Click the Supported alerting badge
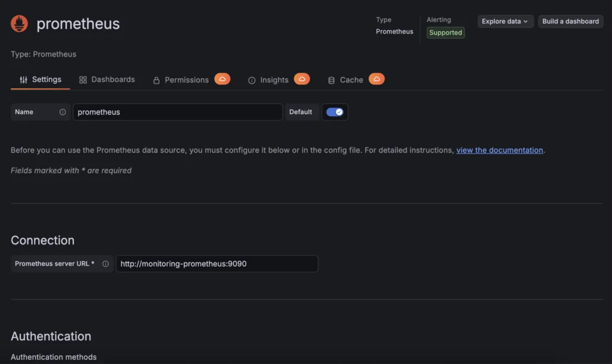The height and width of the screenshot is (364, 612). click(x=445, y=32)
